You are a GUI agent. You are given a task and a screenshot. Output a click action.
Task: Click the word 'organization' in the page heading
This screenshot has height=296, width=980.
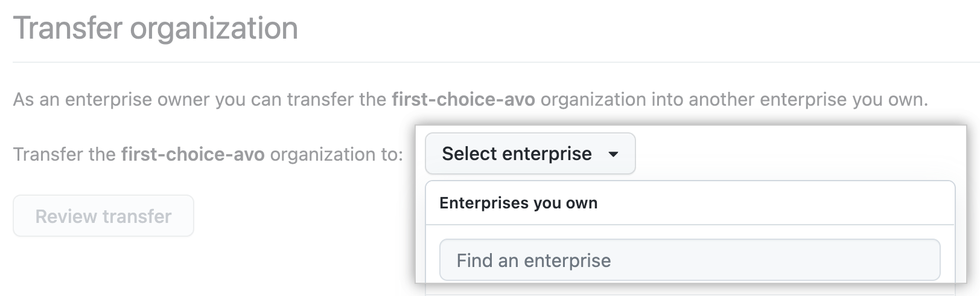(214, 28)
